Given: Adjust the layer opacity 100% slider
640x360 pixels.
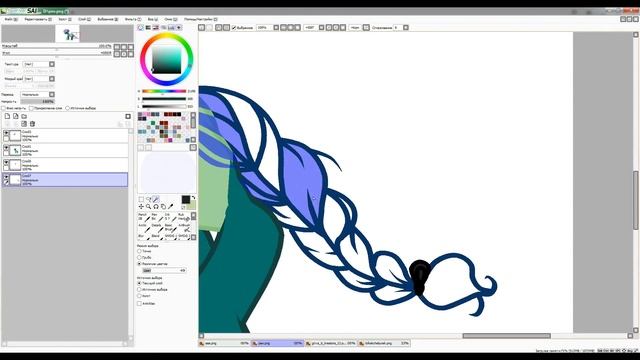Looking at the screenshot, I should point(38,101).
